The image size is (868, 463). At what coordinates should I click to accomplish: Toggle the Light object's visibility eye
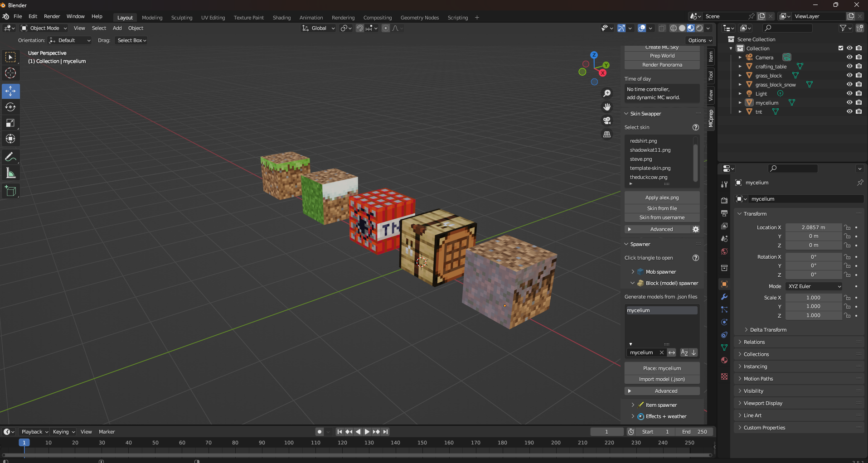pyautogui.click(x=849, y=93)
